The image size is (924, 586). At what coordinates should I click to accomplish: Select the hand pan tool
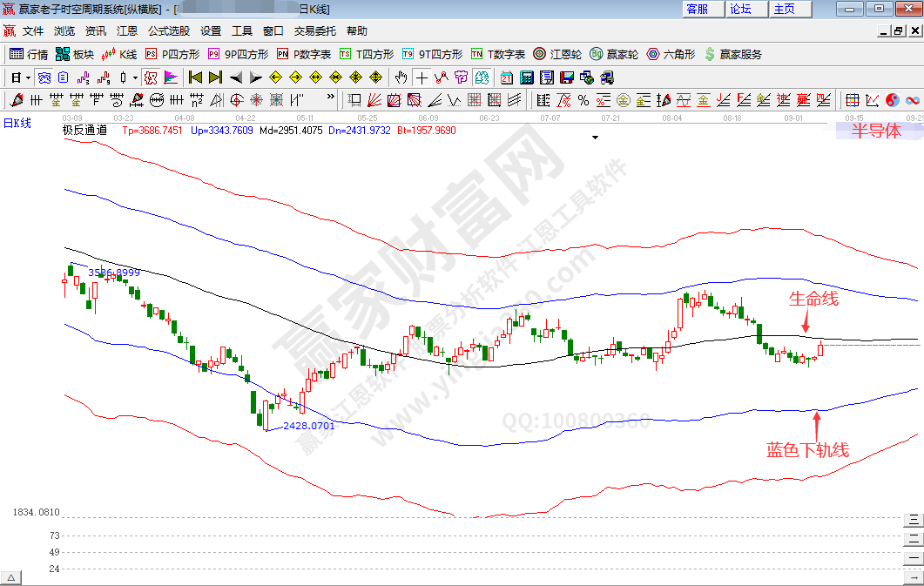[401, 77]
